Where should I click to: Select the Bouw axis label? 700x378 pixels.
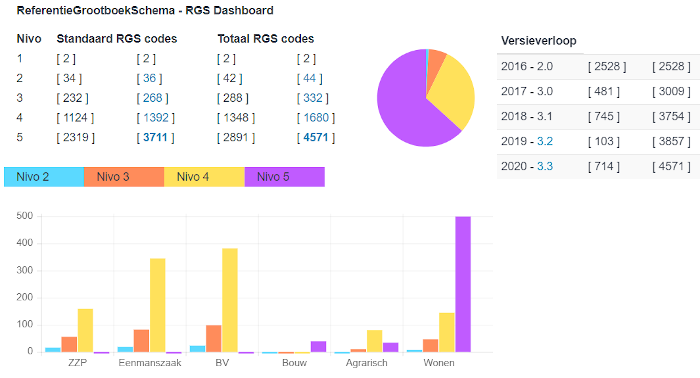tap(294, 363)
